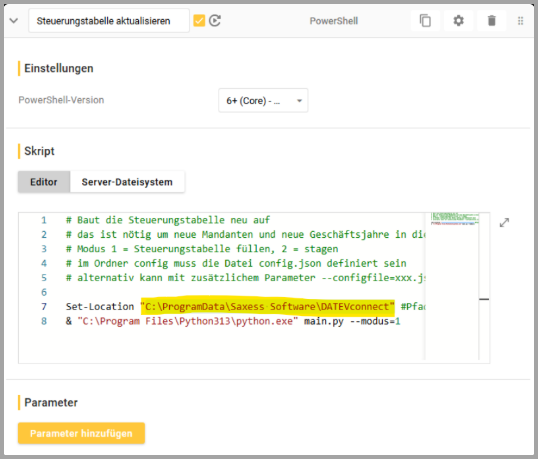538x459 pixels.
Task: Click the Parameter hinzufügen button
Action: pyautogui.click(x=81, y=433)
